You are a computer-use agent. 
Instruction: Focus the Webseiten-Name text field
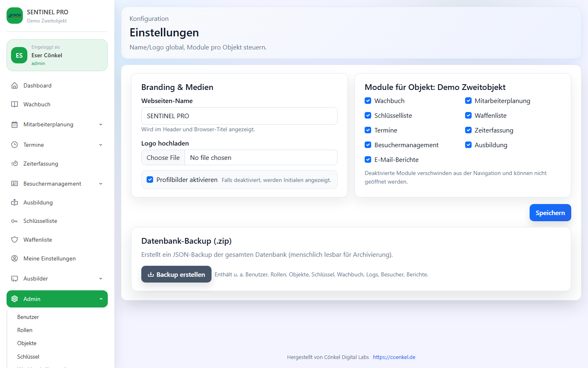239,116
